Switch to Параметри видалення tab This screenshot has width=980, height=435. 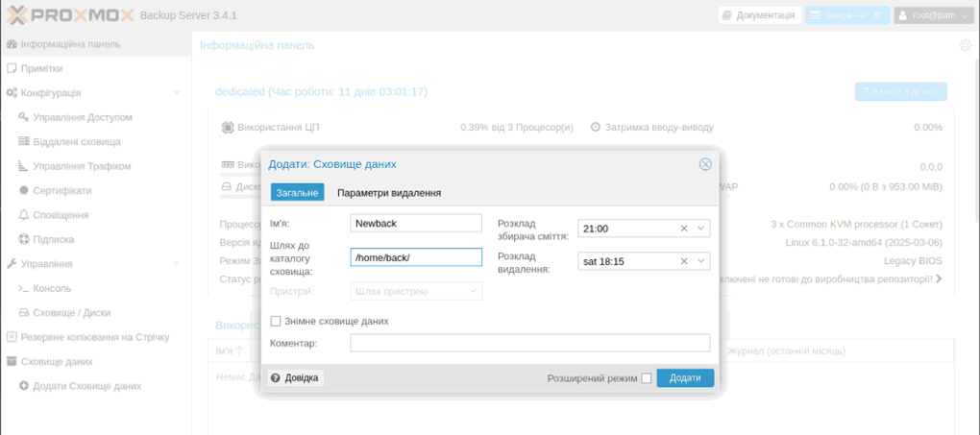389,192
